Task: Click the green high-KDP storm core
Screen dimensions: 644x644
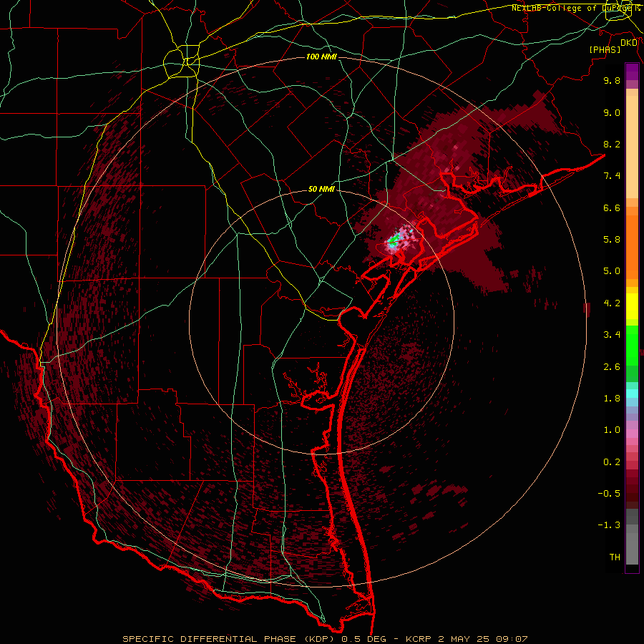Action: [x=394, y=240]
